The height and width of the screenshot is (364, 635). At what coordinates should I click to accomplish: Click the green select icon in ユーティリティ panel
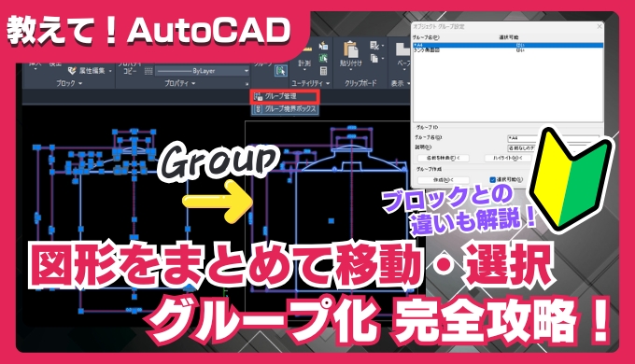323,58
